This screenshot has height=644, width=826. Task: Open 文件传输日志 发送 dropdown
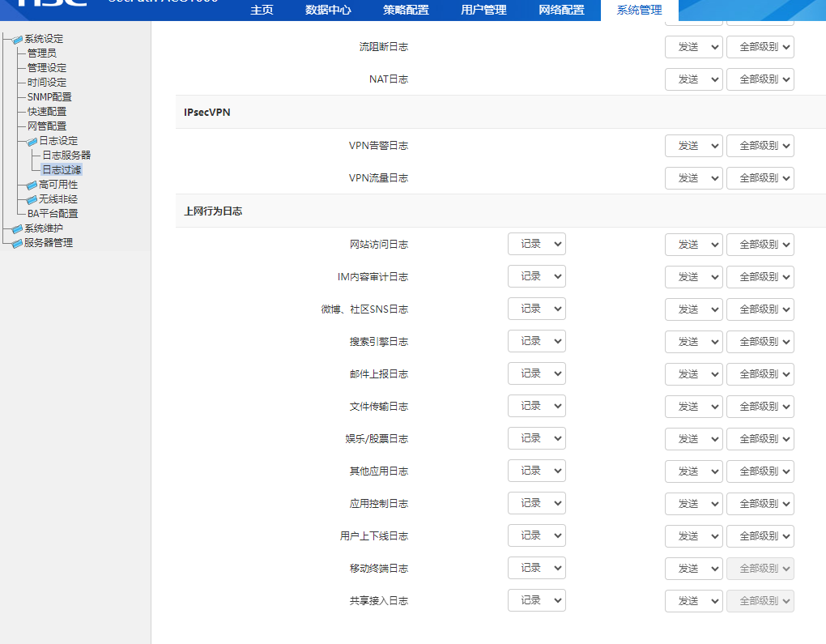693,407
